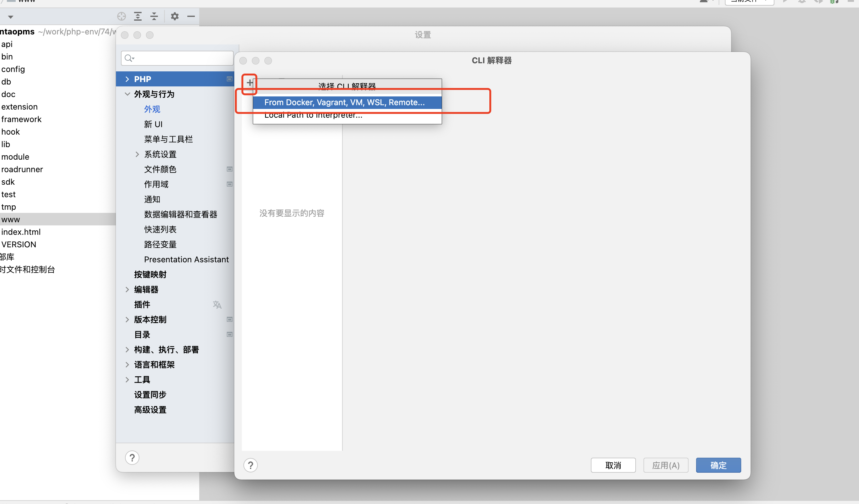
Task: Click the locate target crosshair icon
Action: click(122, 16)
